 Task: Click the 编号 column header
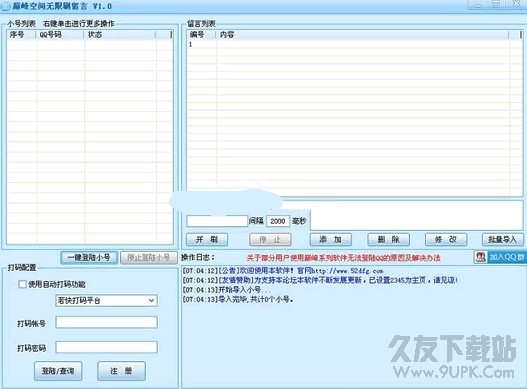[201, 34]
